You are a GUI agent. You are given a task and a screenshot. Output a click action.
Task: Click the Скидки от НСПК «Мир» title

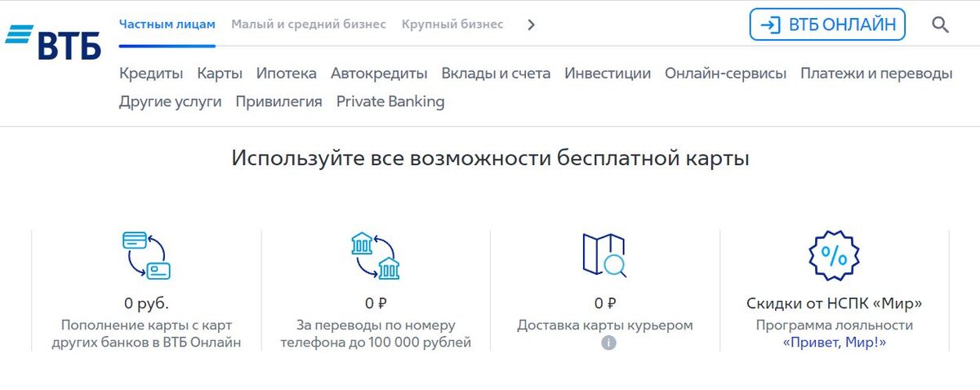tap(834, 304)
